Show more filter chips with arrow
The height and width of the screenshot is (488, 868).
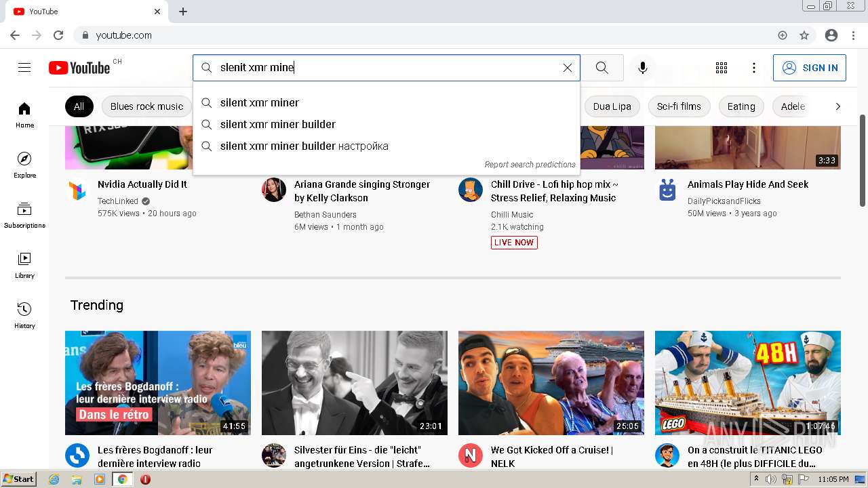[x=837, y=106]
